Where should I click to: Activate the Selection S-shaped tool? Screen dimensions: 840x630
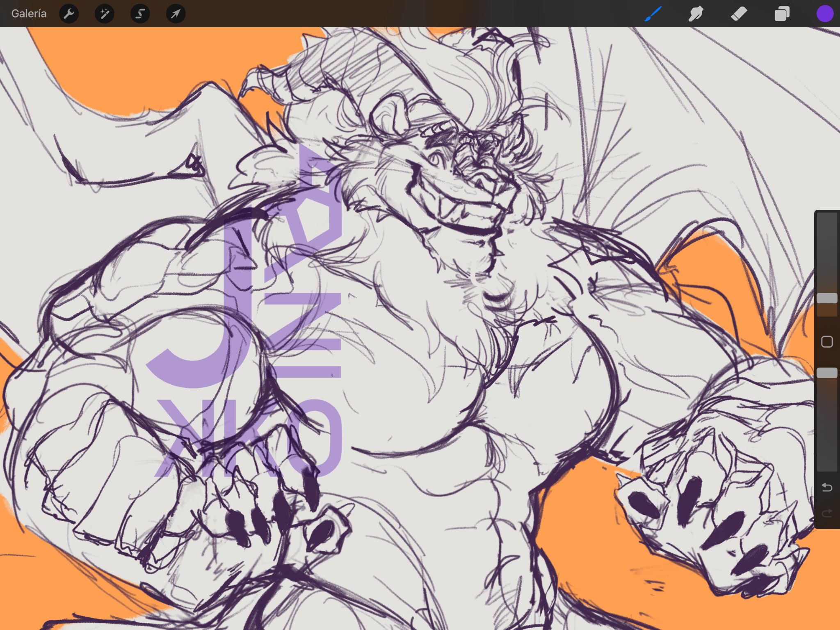[140, 14]
